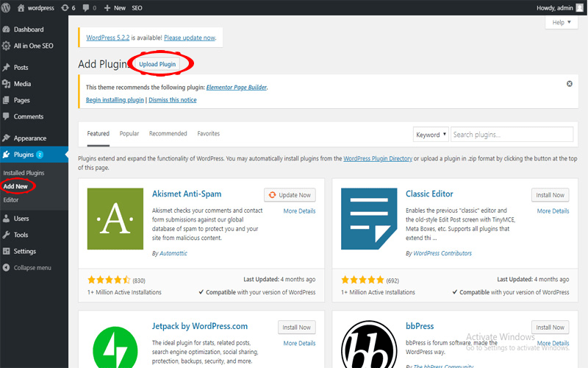The width and height of the screenshot is (588, 368).
Task: Switch to the Featured tab
Action: pos(98,134)
